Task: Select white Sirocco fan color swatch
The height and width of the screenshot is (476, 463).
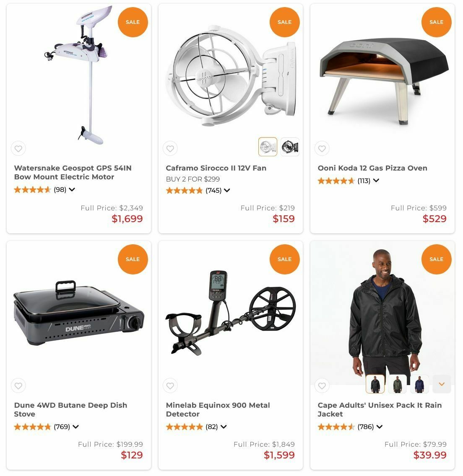Action: pos(268,147)
